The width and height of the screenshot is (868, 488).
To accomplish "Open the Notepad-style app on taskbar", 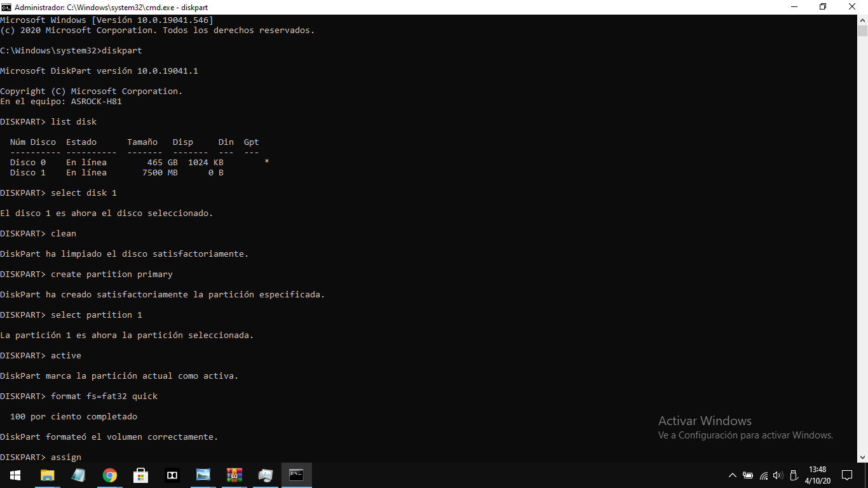I will point(78,475).
